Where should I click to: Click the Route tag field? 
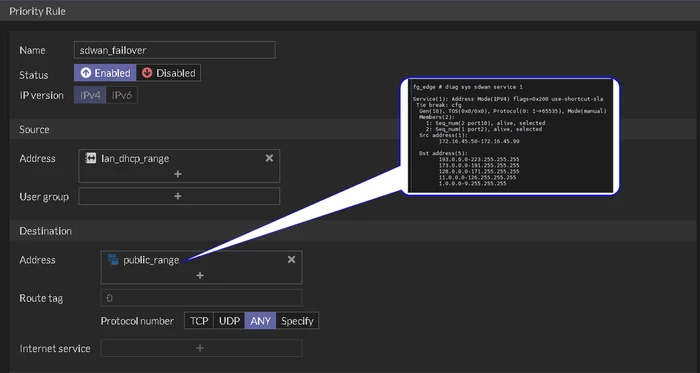[201, 298]
